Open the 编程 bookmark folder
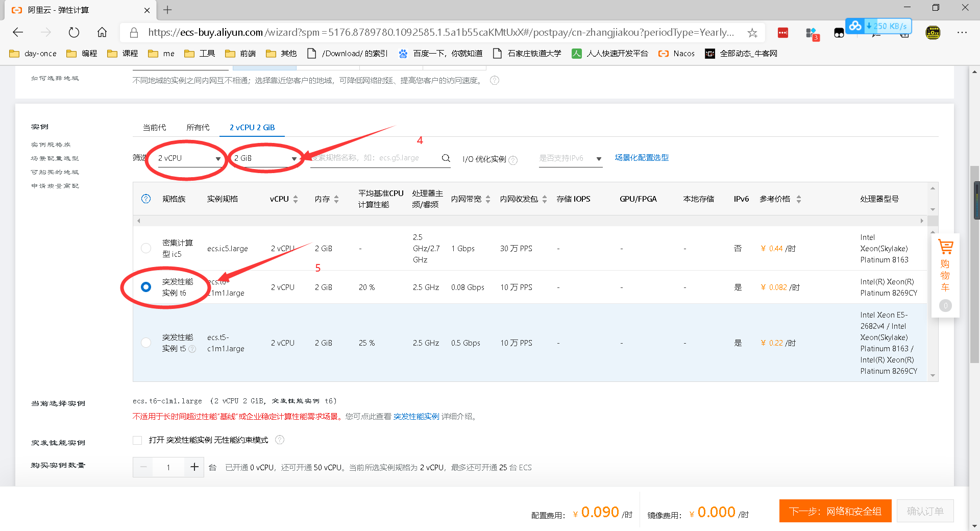Image resolution: width=980 pixels, height=531 pixels. pos(82,53)
